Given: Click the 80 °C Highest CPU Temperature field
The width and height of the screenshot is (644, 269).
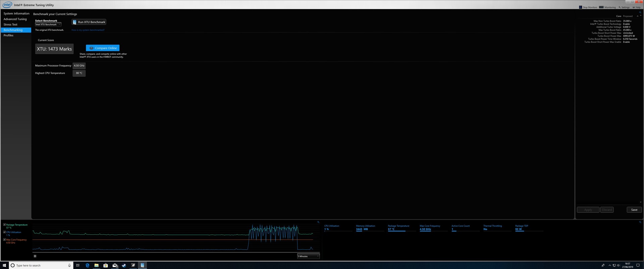Looking at the screenshot, I should [x=79, y=73].
